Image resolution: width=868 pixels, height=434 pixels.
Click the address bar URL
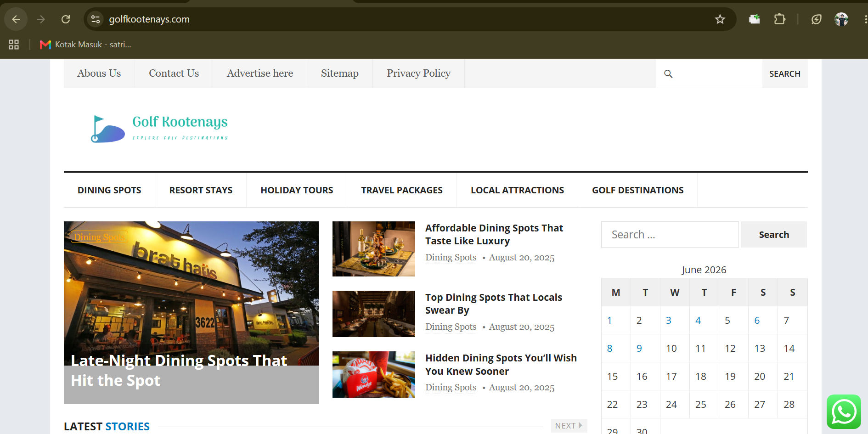coord(149,19)
